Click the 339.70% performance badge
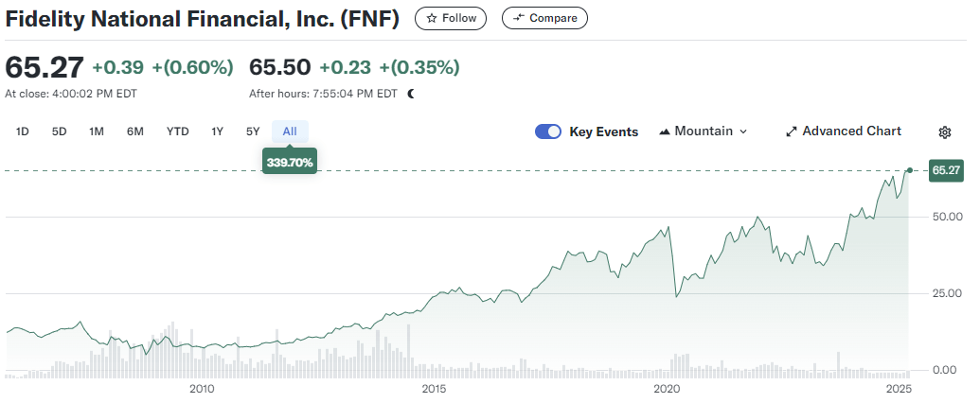 290,163
